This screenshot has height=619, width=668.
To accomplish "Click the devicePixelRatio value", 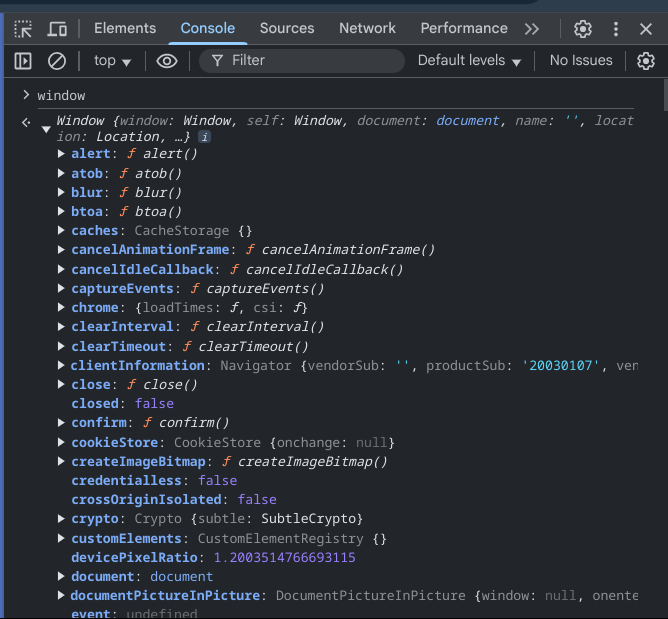I will click(x=284, y=557).
